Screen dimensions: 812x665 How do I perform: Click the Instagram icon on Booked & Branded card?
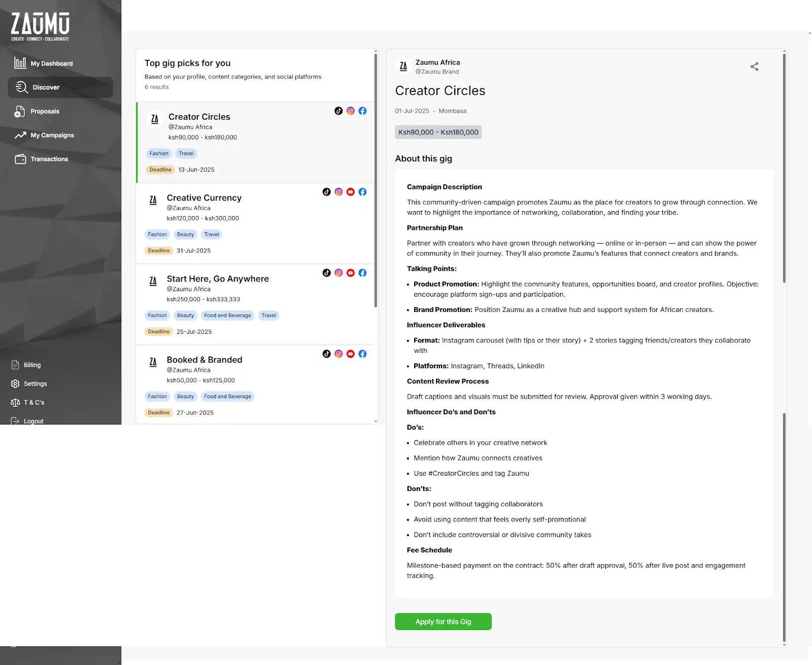[339, 354]
